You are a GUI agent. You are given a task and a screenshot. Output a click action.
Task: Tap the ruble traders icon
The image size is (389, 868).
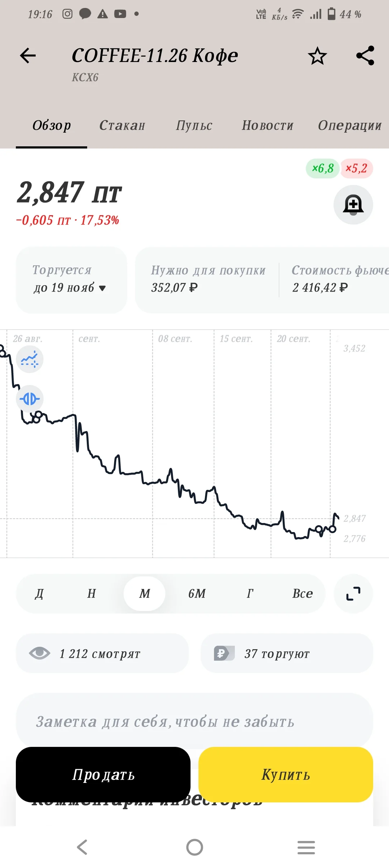(x=224, y=653)
